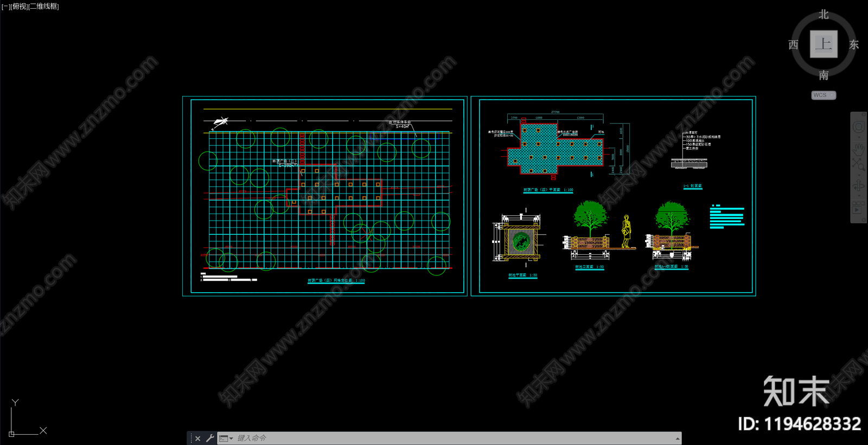This screenshot has height=445, width=868.
Task: Activate the Orbit tool in navigation bar
Action: (858, 186)
